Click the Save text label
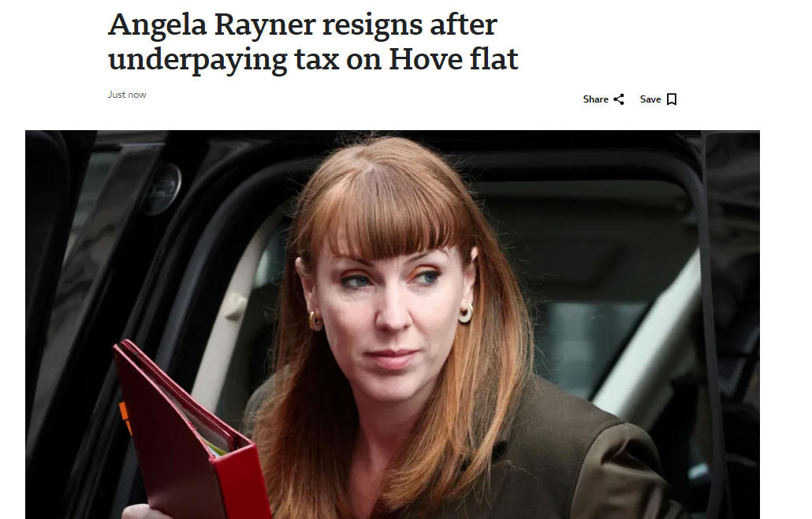812x519 pixels. (x=650, y=99)
